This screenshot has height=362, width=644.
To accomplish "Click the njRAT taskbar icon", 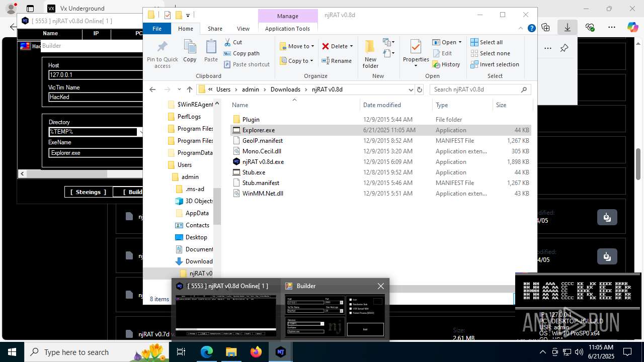I will click(281, 352).
